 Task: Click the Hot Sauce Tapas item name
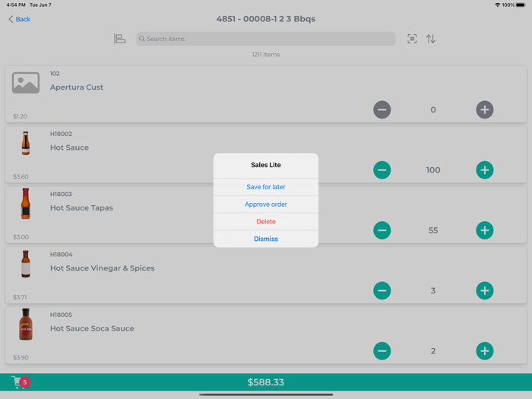coord(81,208)
